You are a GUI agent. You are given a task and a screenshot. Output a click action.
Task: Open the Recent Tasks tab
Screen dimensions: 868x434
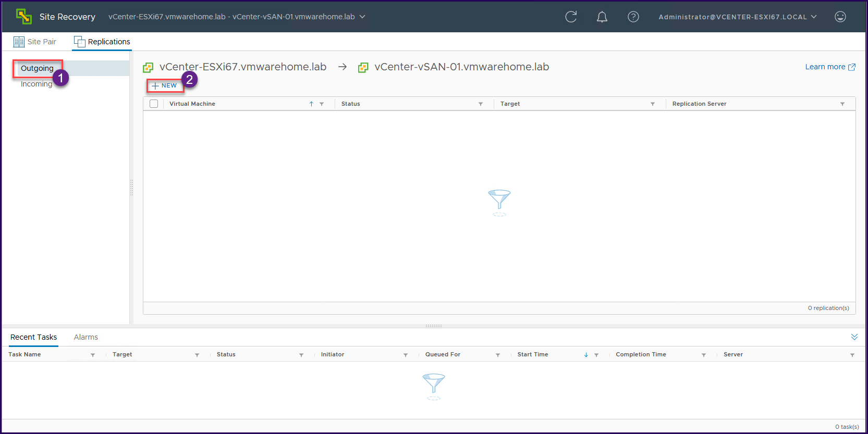coord(34,337)
